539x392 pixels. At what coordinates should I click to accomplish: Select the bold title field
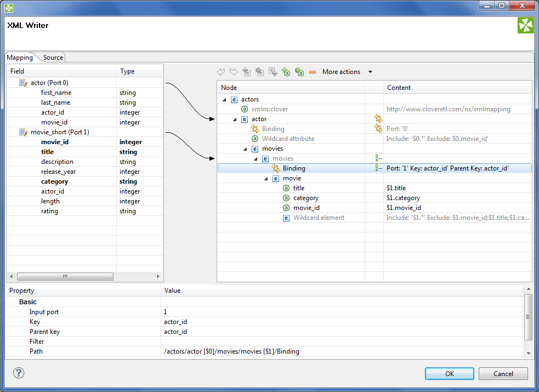pyautogui.click(x=48, y=152)
